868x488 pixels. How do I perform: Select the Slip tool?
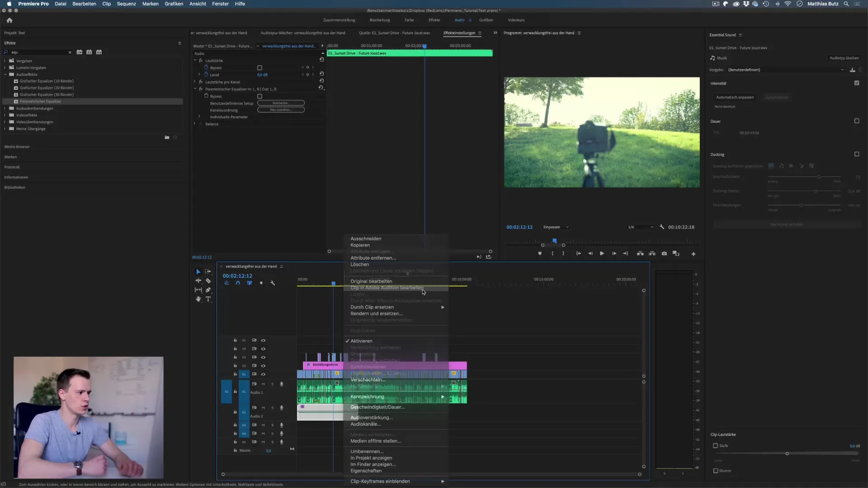point(198,290)
